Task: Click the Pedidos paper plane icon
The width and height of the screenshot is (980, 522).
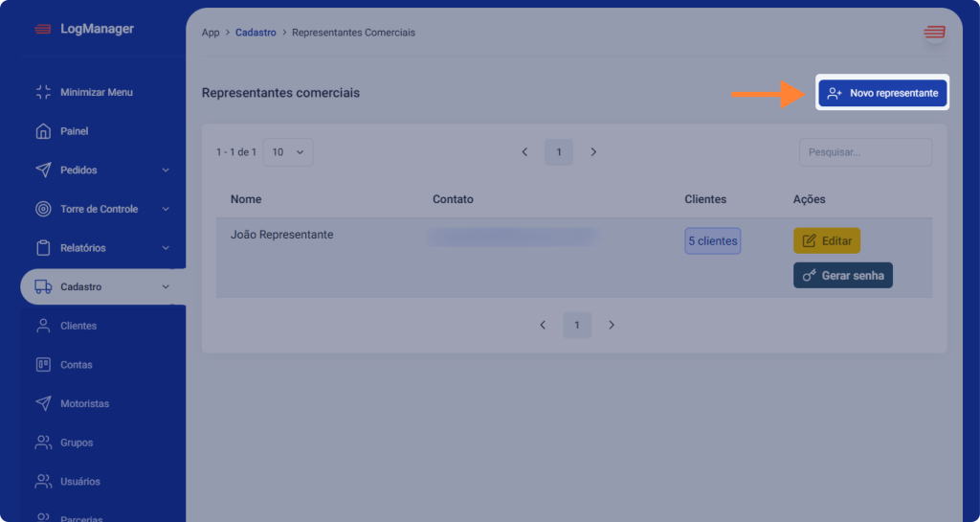Action: [43, 170]
